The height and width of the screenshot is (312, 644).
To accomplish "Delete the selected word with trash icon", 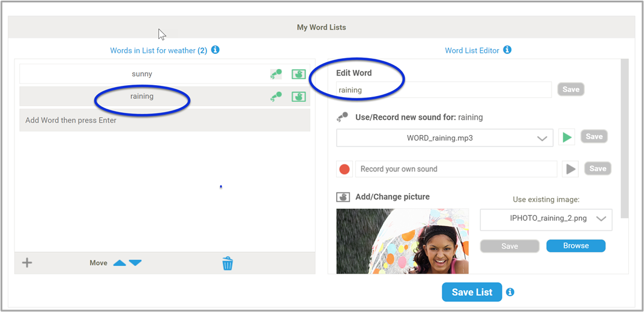I will pyautogui.click(x=227, y=263).
